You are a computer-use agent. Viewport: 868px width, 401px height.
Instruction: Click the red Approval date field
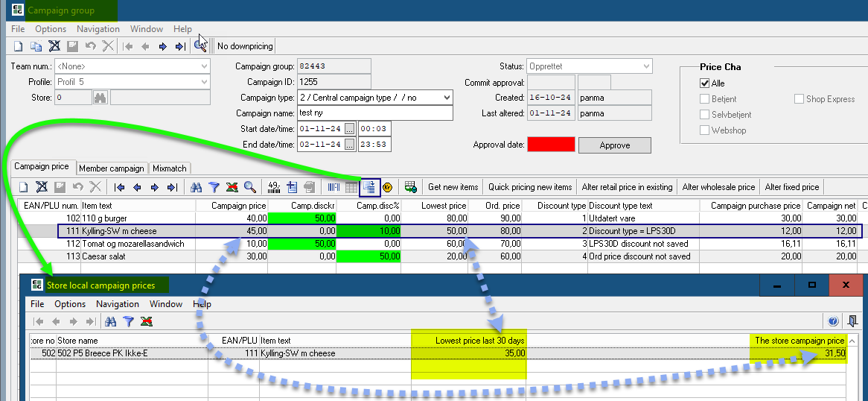551,145
